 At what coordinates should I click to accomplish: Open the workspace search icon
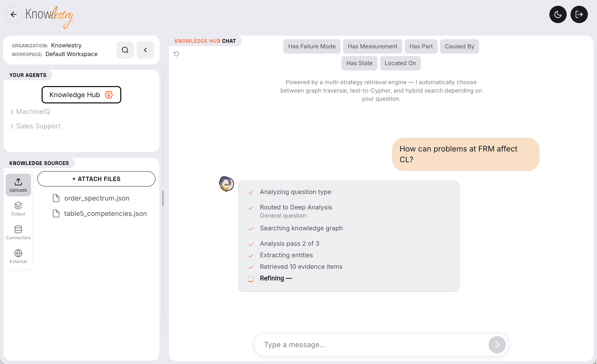click(125, 50)
